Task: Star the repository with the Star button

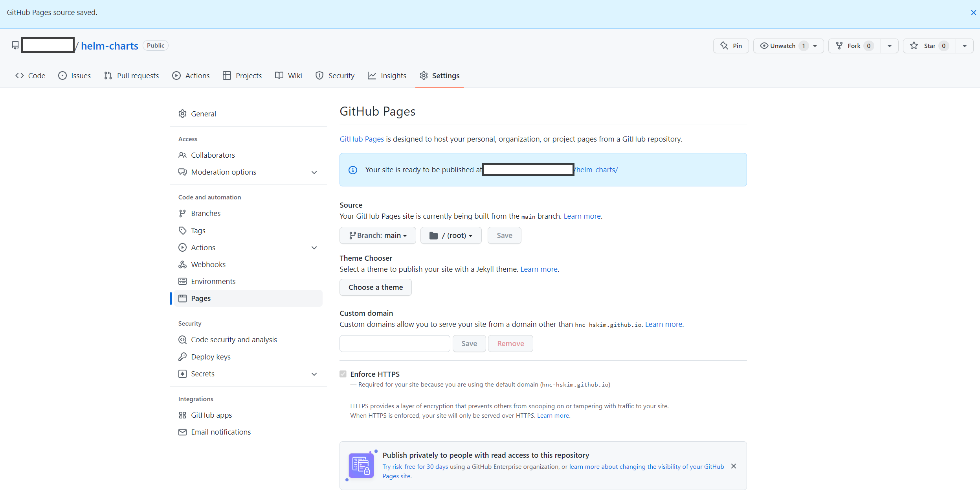Action: pyautogui.click(x=929, y=46)
